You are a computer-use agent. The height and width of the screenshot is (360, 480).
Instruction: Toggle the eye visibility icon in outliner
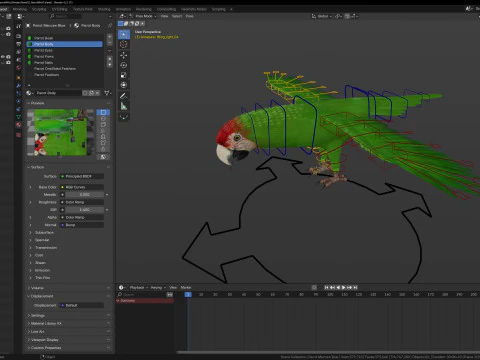tap(3, 57)
